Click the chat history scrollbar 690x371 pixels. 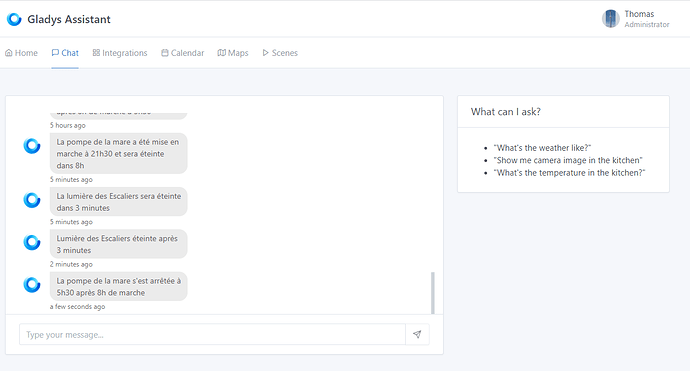click(x=433, y=293)
